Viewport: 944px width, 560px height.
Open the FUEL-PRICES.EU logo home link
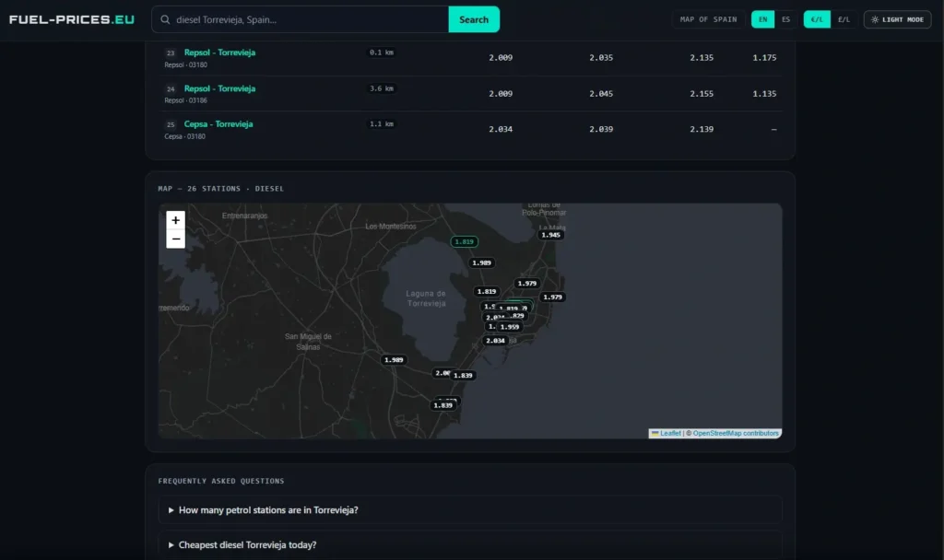tap(72, 20)
